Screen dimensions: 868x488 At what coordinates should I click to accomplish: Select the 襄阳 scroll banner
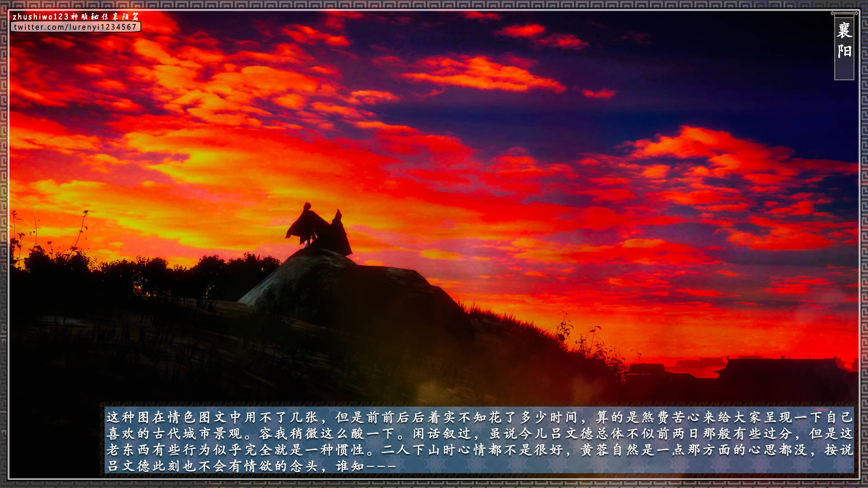click(x=844, y=46)
